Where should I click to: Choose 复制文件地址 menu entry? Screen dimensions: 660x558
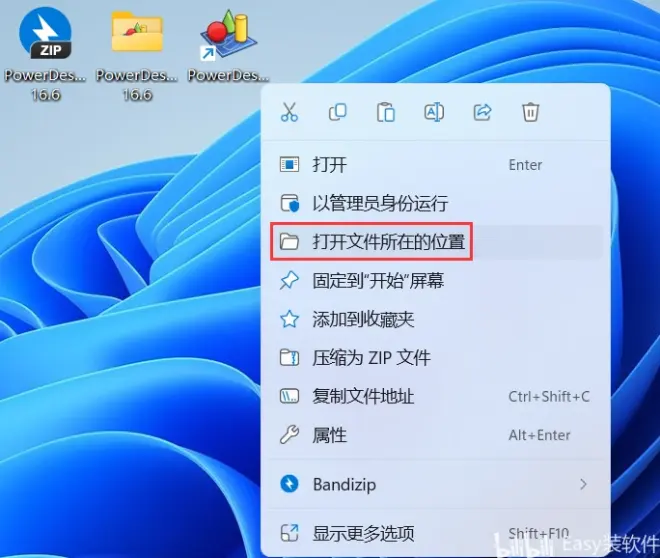436,396
